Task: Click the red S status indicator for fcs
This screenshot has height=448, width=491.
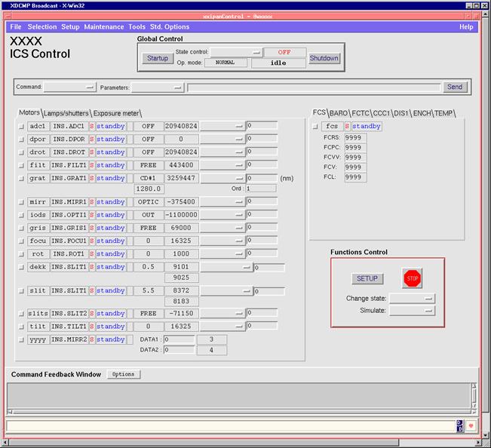Action: [347, 126]
